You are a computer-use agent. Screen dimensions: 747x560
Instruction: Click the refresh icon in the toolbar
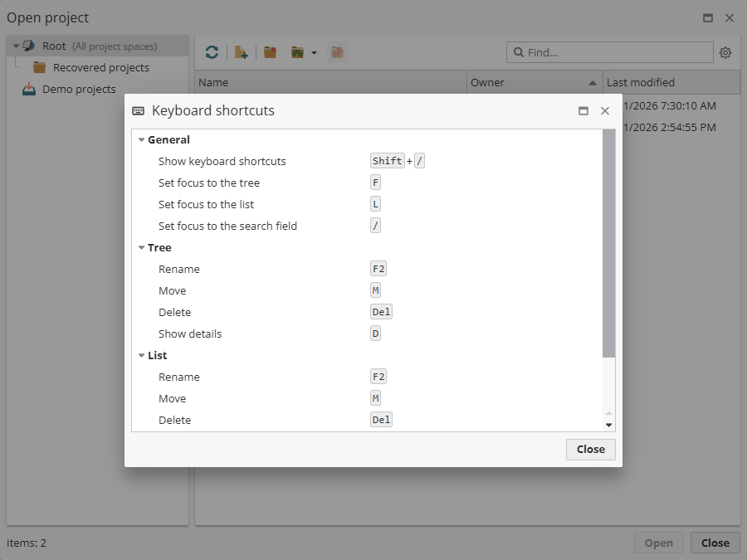tap(212, 51)
